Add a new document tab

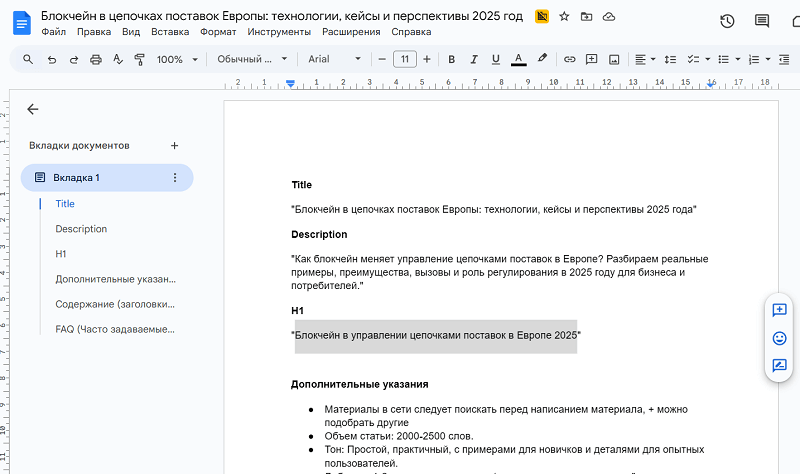point(174,146)
